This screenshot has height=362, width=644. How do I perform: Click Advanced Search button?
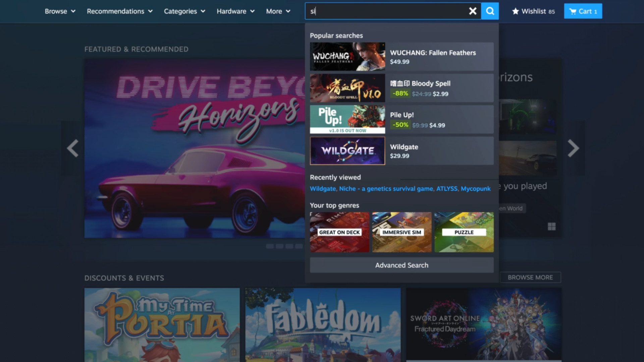tap(401, 265)
